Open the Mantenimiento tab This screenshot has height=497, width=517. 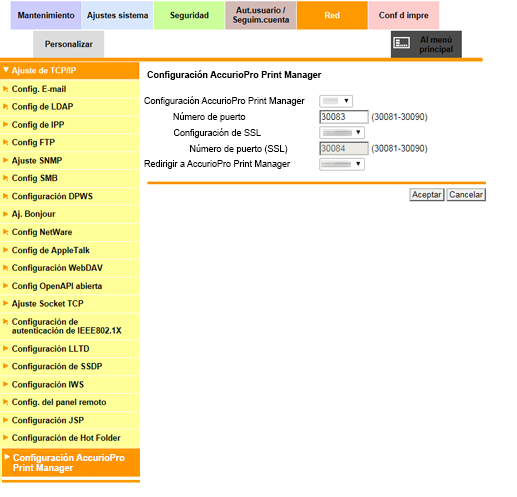[46, 15]
